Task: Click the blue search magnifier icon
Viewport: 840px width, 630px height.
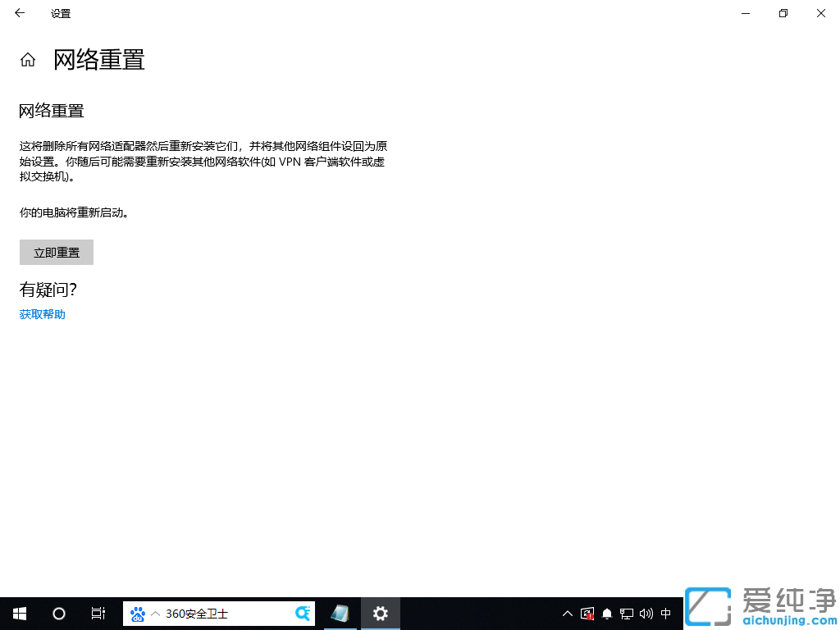Action: (302, 613)
